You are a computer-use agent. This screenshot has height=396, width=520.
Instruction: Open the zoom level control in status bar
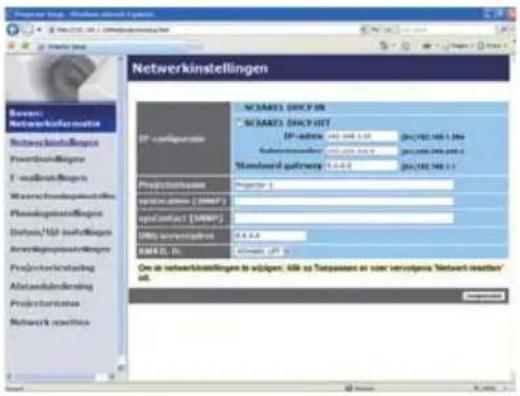[x=490, y=388]
